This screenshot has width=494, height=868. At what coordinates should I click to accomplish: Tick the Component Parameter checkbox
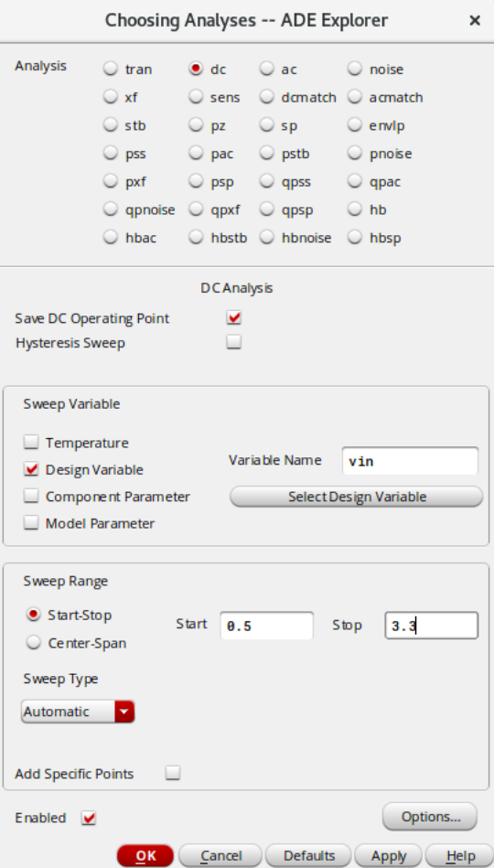click(31, 496)
